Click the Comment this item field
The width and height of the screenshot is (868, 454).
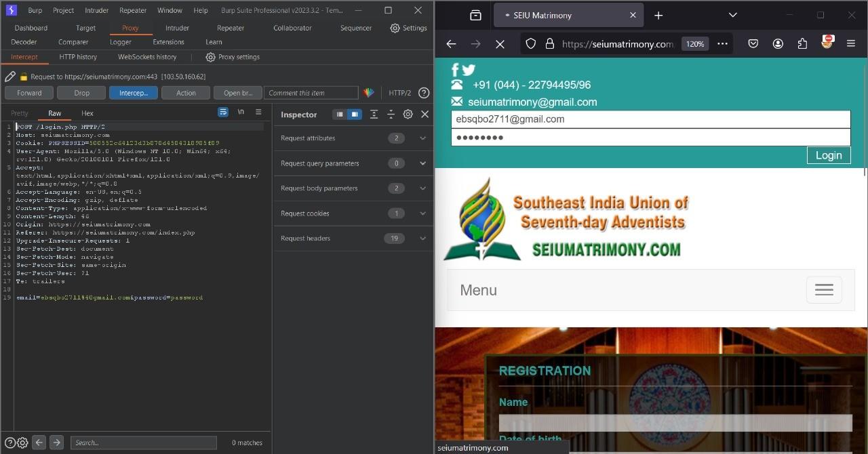coord(311,93)
